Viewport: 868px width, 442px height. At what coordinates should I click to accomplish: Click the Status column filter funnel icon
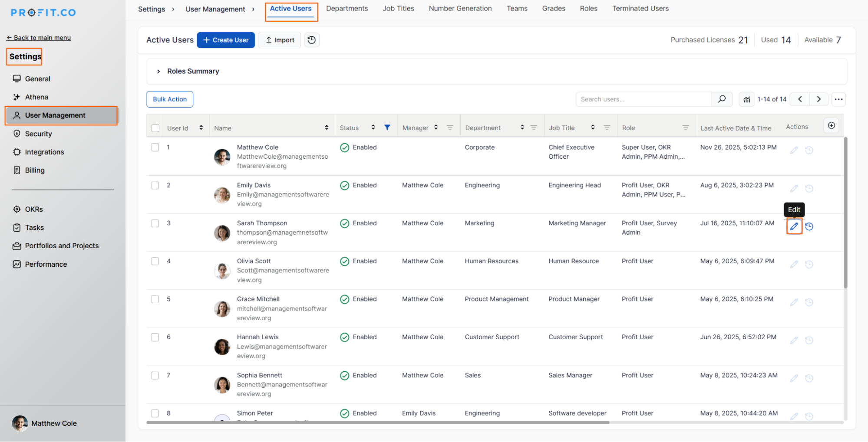pos(387,128)
